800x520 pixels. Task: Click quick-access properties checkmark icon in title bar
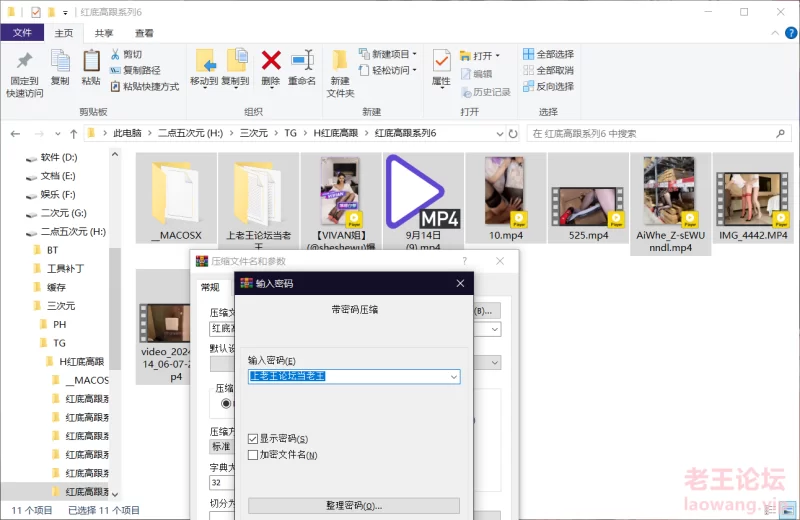[x=36, y=12]
